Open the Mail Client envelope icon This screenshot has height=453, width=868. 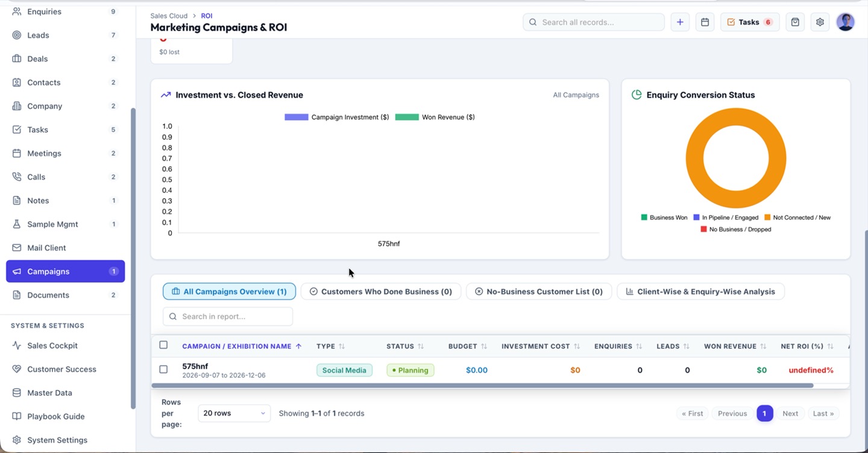pyautogui.click(x=17, y=248)
